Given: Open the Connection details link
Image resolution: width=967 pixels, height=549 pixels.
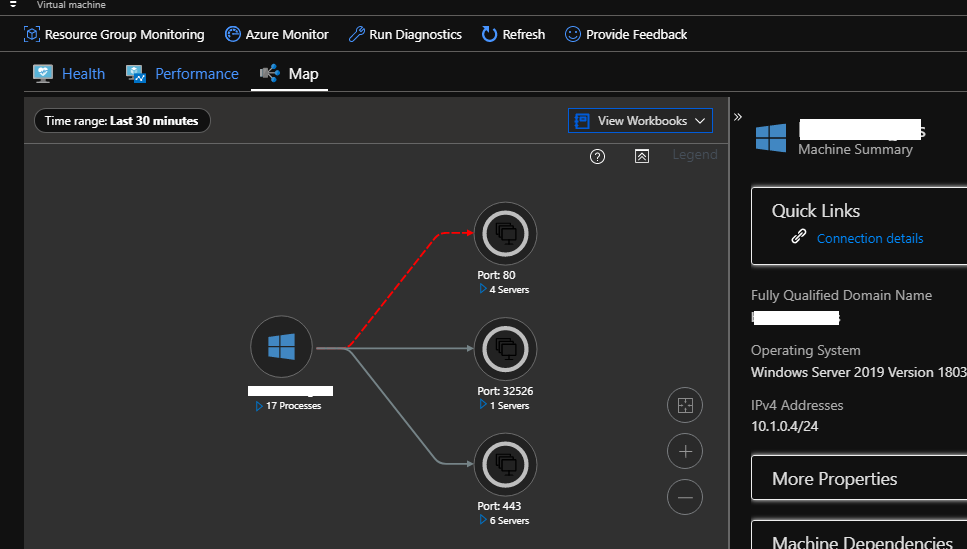Looking at the screenshot, I should 869,239.
